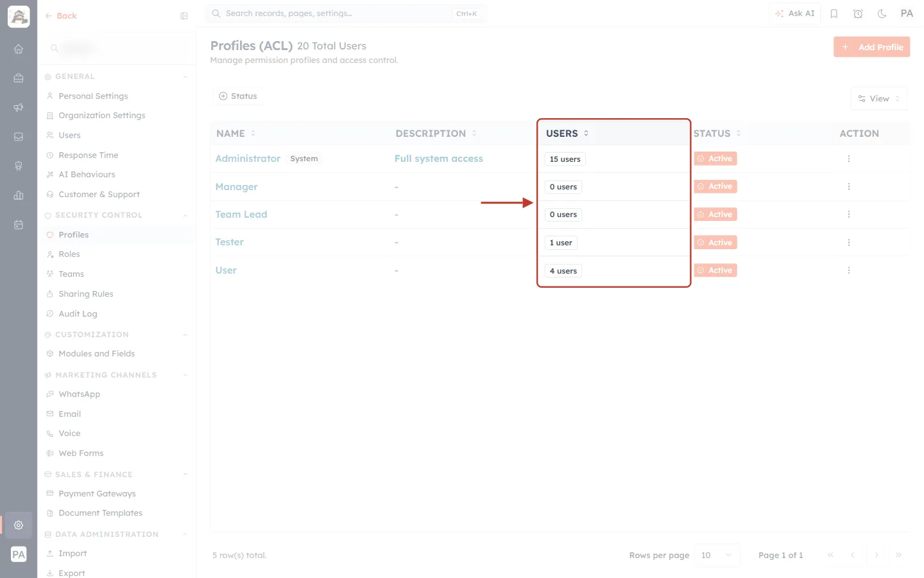924x578 pixels.
Task: Open the action menu for the Tester row
Action: [849, 243]
